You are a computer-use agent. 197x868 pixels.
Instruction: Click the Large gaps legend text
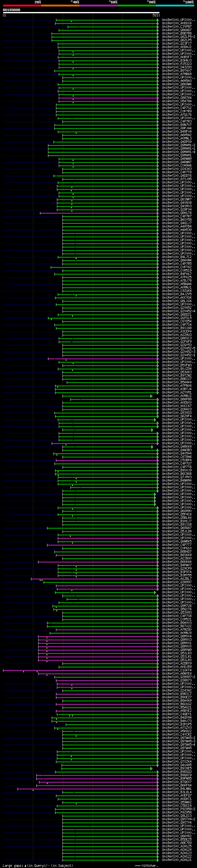(x=38, y=866)
